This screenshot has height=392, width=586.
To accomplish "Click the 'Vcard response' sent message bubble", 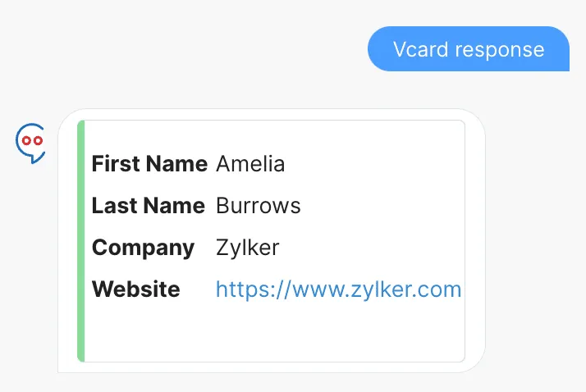I will tap(468, 49).
